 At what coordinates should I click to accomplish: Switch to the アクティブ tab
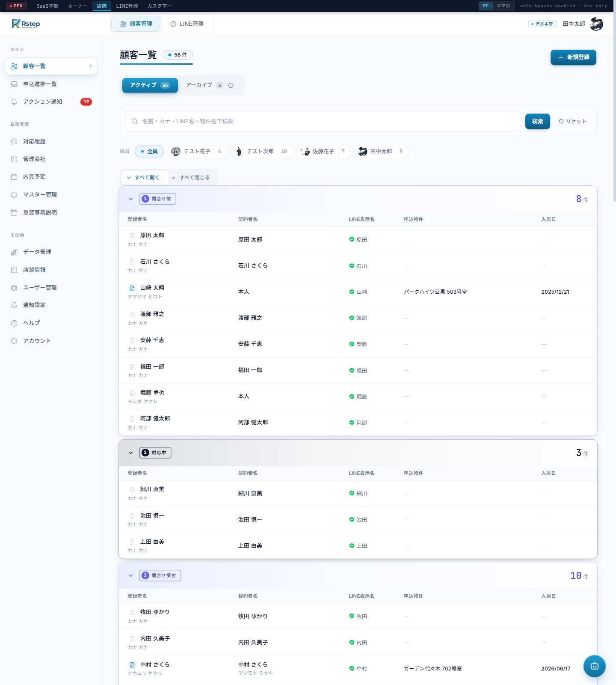click(150, 85)
